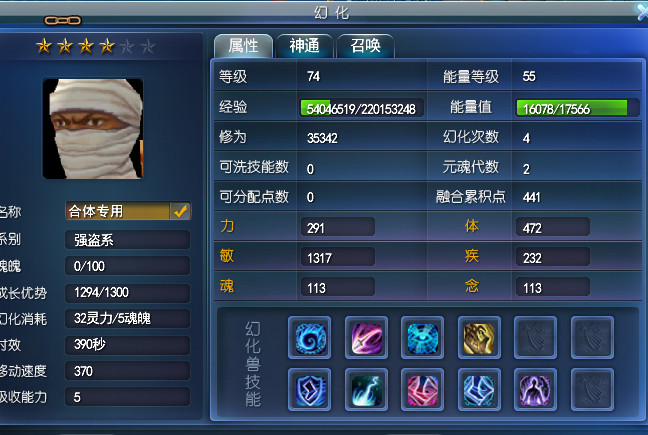Click the blue swirl vortex skill icon
648x435 pixels.
pyautogui.click(x=310, y=338)
